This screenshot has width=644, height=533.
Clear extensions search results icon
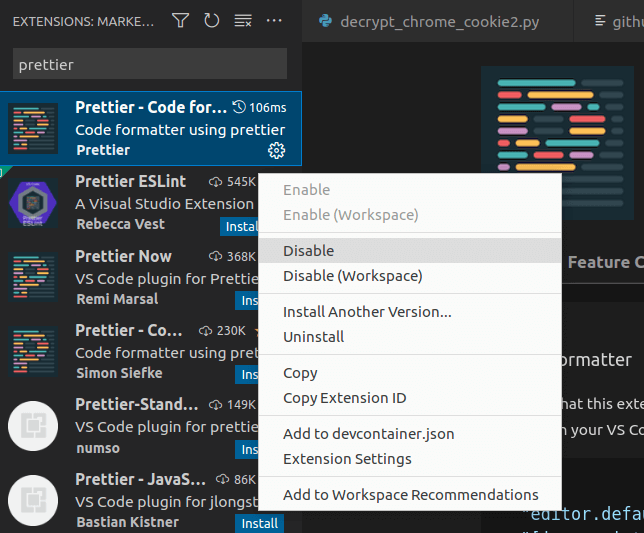243,20
